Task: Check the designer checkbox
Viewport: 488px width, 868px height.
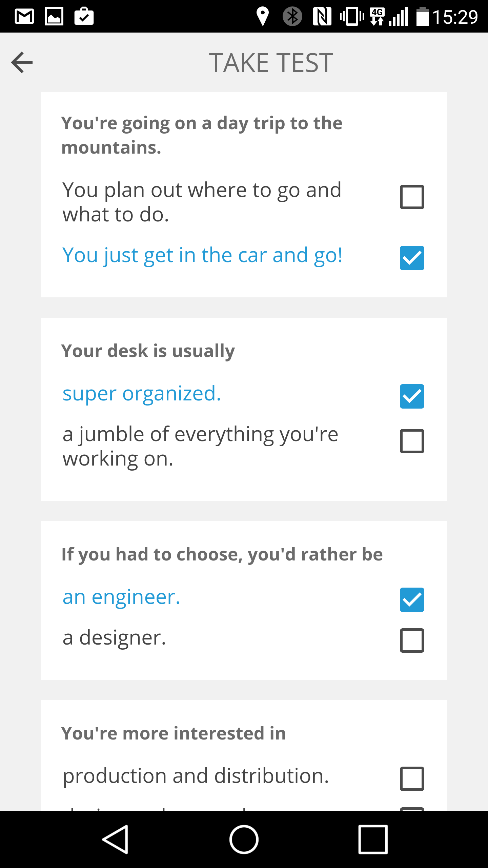Action: point(412,640)
